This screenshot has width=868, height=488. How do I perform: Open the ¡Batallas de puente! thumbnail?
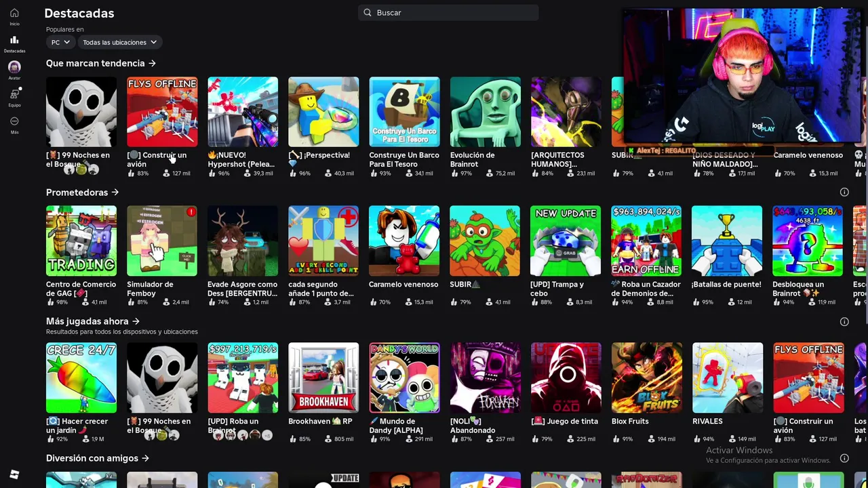coord(727,241)
